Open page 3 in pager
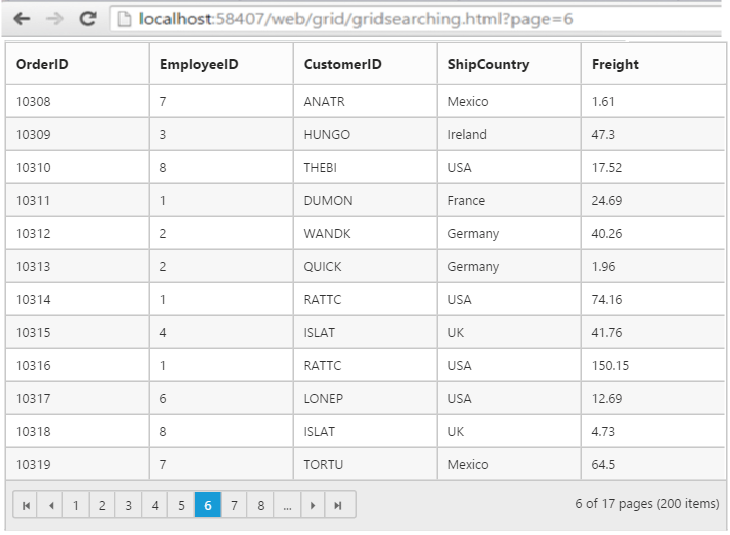The width and height of the screenshot is (730, 535). point(128,505)
